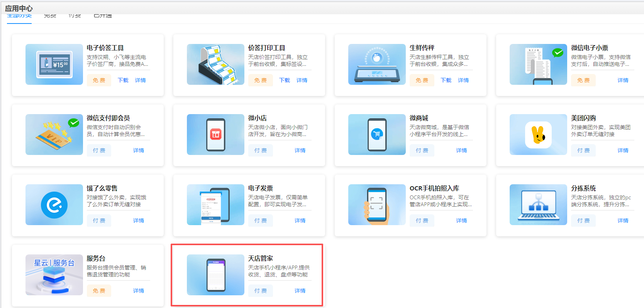Click the 免费 tag on 电子价签工具
The width and height of the screenshot is (644, 308).
(x=99, y=80)
